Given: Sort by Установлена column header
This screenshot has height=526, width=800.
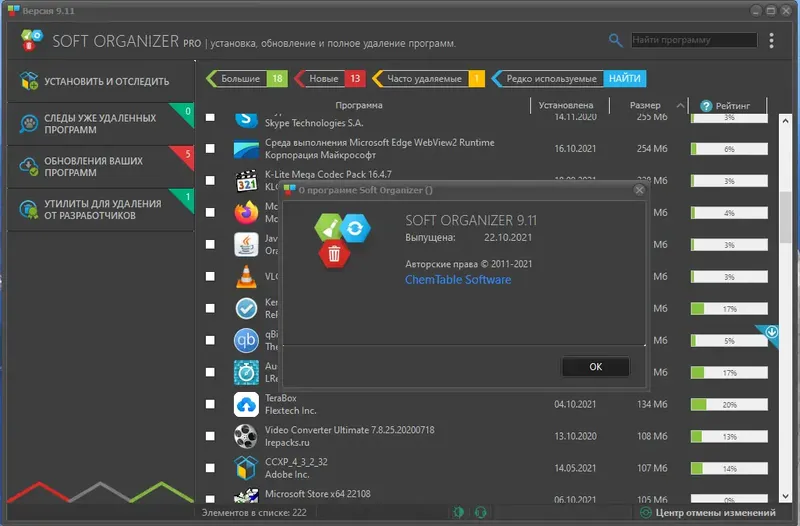Looking at the screenshot, I should (x=566, y=105).
